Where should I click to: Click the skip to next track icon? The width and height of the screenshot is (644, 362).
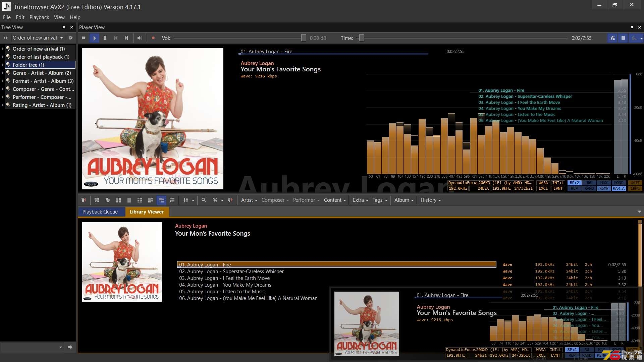[126, 38]
